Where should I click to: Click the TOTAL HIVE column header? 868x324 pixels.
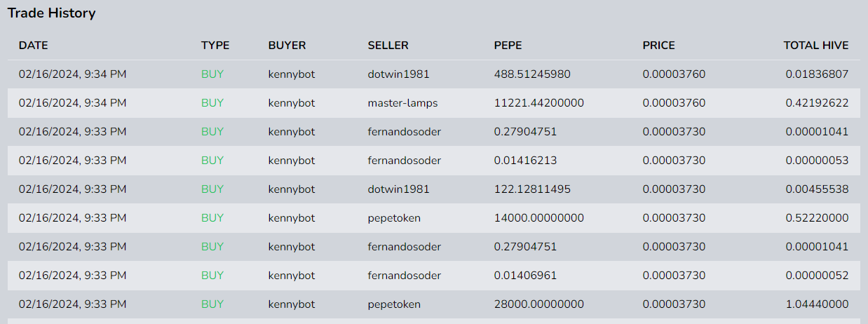[815, 46]
